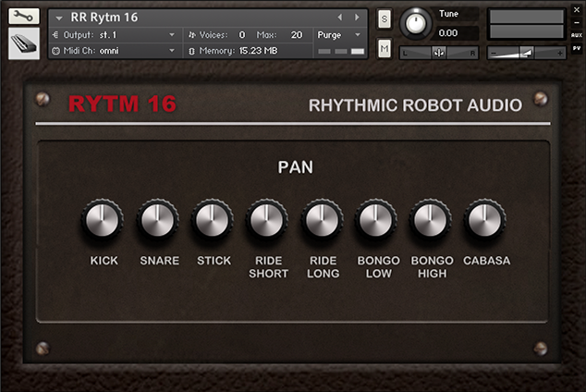Click the CABASA pan knob
This screenshot has width=586, height=392.
coord(484,220)
